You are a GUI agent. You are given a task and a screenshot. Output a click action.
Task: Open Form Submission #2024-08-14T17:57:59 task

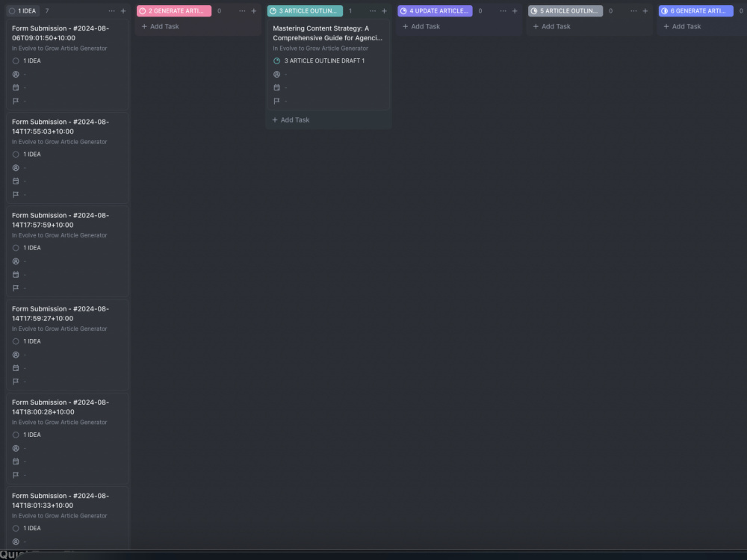coord(61,220)
